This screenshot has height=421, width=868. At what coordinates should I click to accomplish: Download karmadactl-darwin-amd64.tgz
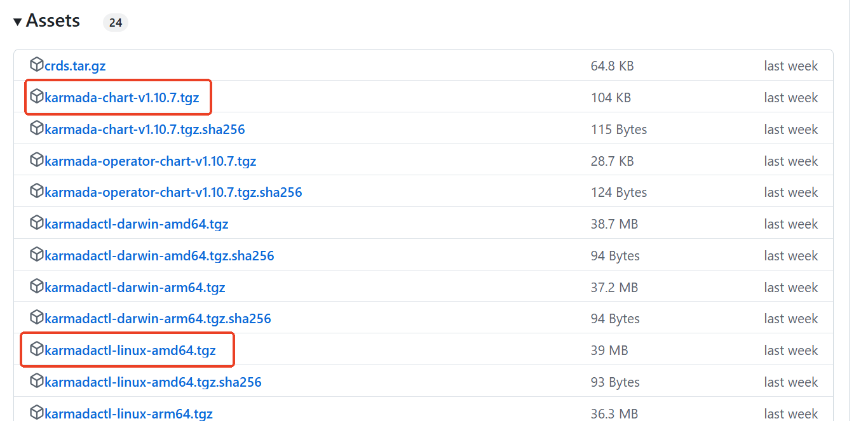136,224
